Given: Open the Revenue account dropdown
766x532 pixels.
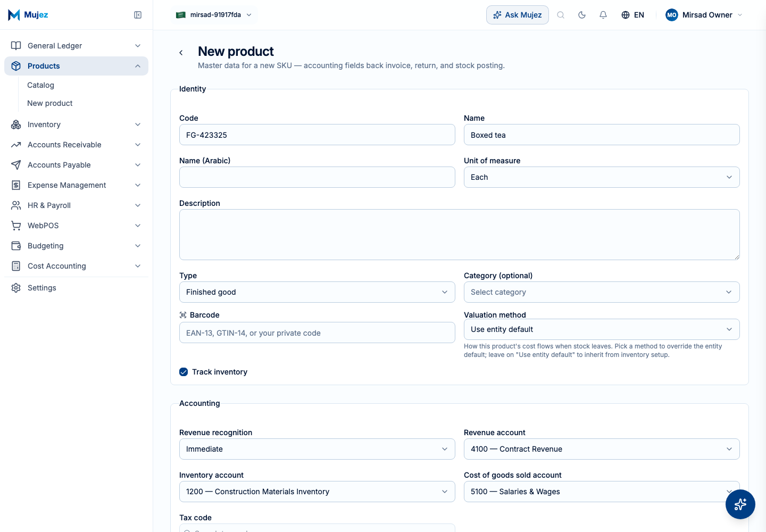Looking at the screenshot, I should tap(602, 449).
